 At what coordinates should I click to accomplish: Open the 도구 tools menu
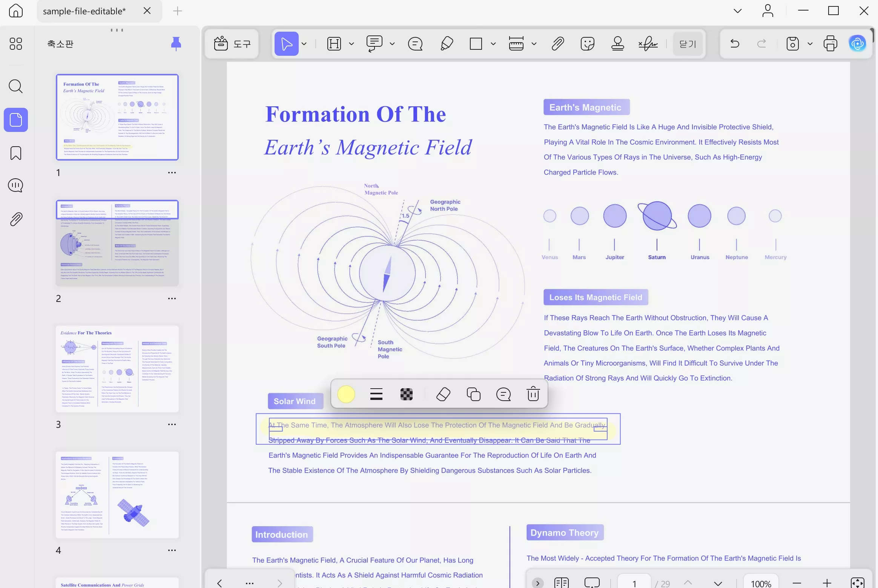click(x=232, y=44)
